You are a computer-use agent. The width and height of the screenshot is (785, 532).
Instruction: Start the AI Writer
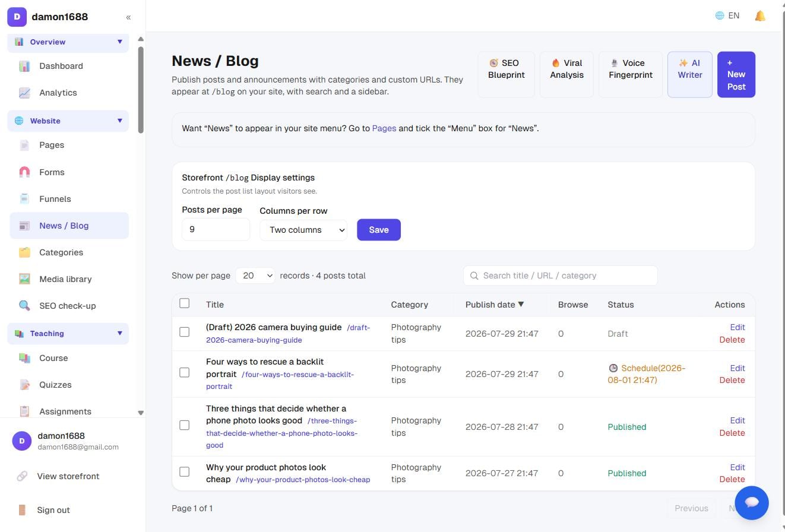(x=689, y=74)
